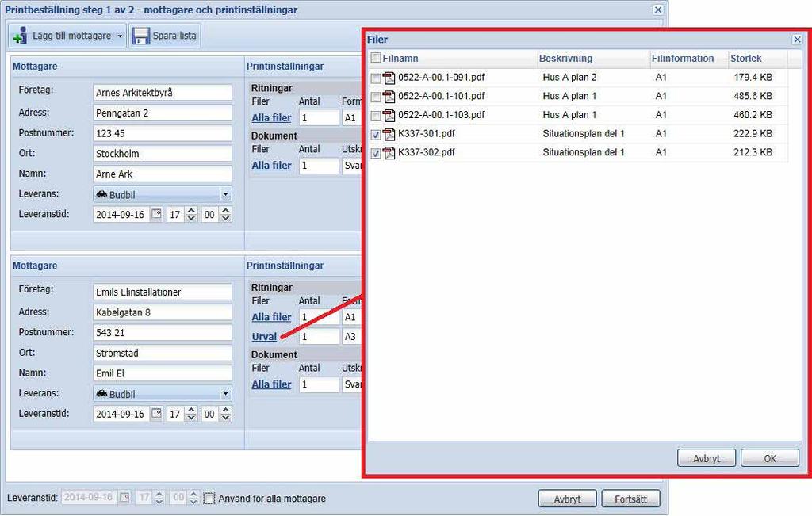
Task: Increase the hour stepper for Arne Ark delivery time
Action: tap(191, 211)
